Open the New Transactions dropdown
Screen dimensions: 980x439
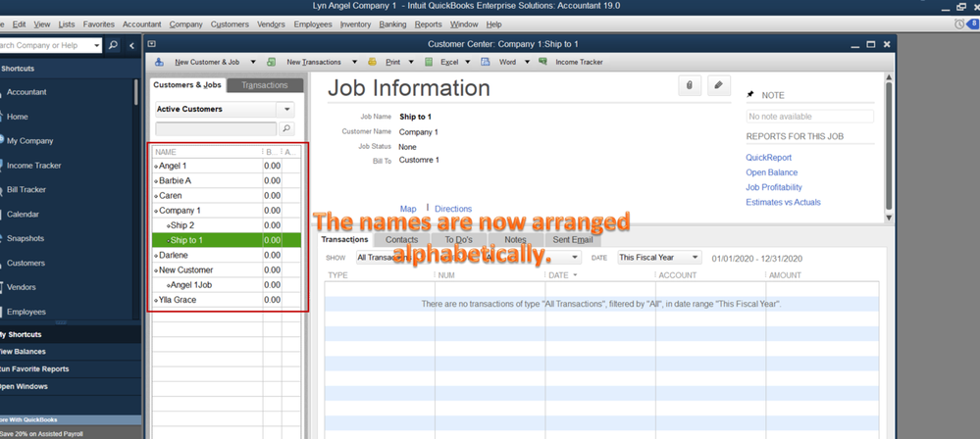(354, 63)
